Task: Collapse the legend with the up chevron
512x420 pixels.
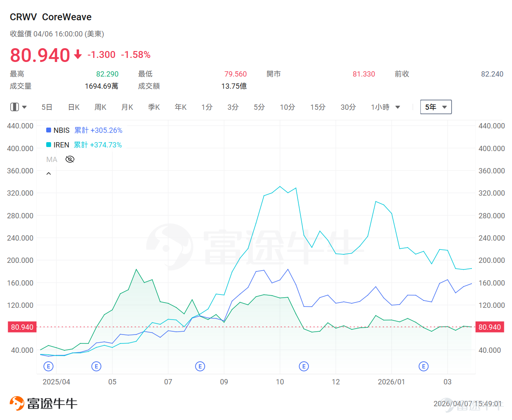Action: (49, 174)
